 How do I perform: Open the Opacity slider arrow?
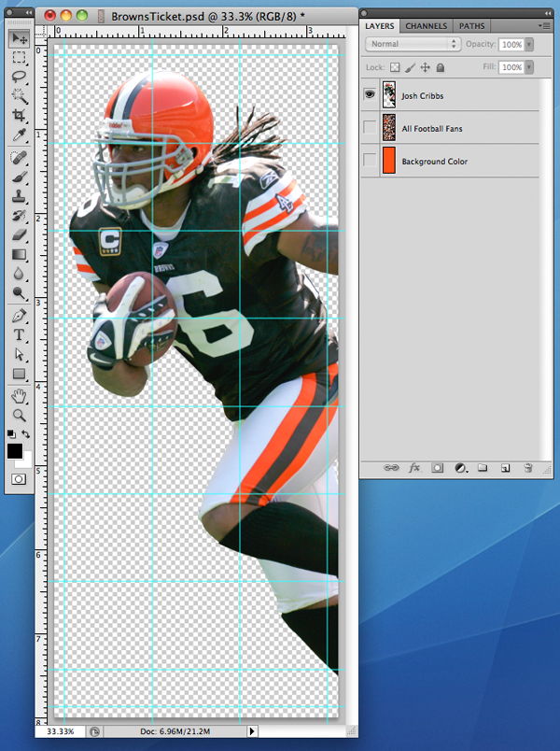point(529,45)
